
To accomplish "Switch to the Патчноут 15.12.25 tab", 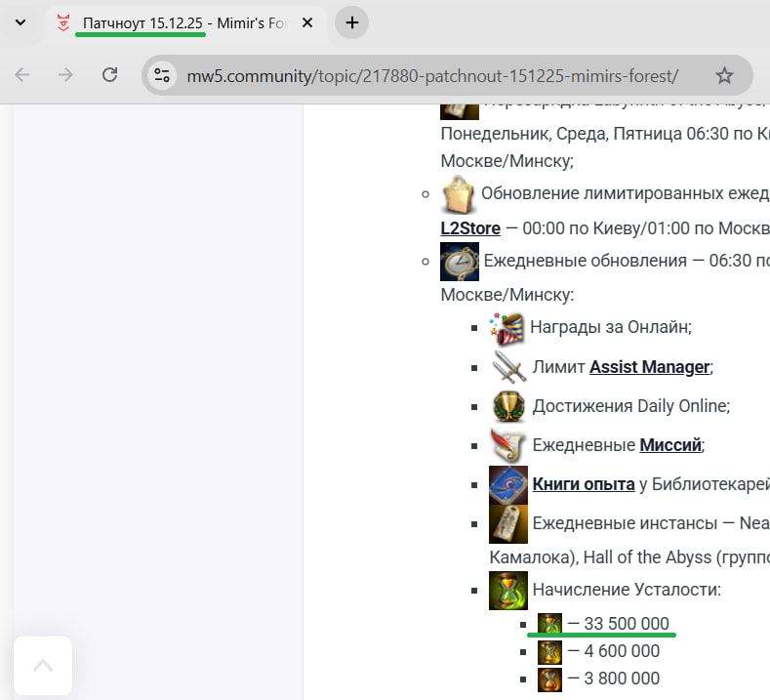I will click(183, 23).
